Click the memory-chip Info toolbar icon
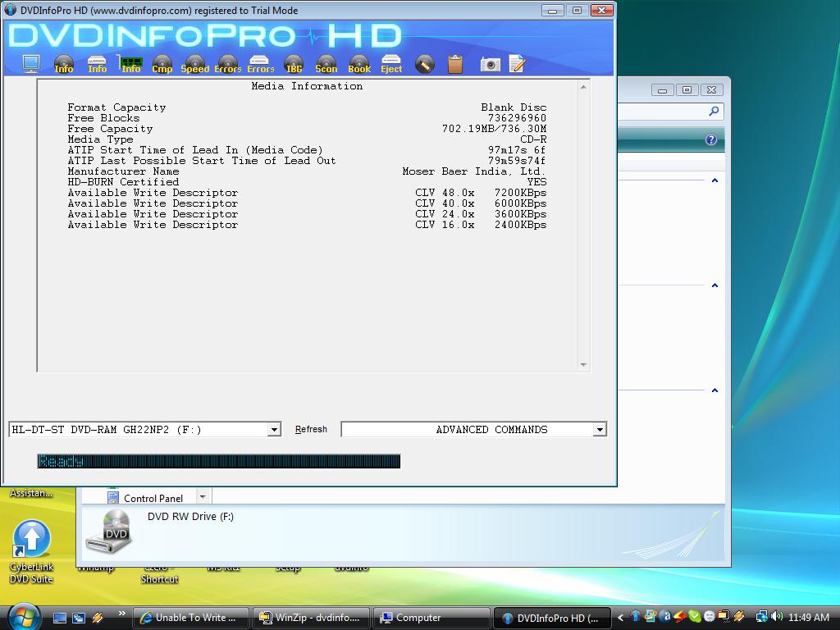 coord(130,64)
